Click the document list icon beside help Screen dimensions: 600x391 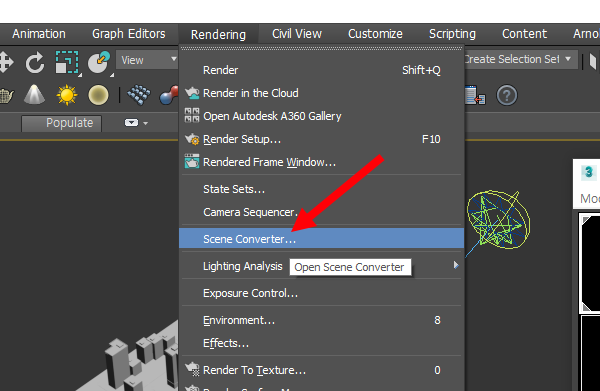pos(475,95)
